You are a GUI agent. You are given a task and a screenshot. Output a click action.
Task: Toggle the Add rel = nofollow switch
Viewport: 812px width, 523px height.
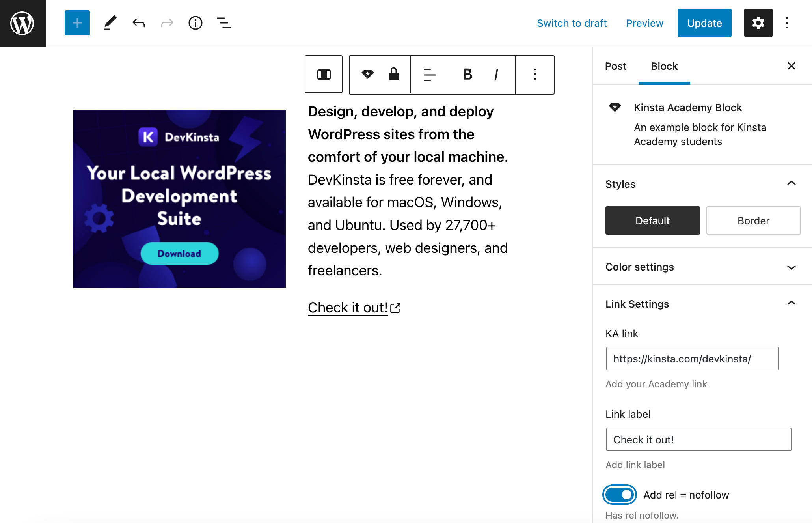pyautogui.click(x=620, y=495)
